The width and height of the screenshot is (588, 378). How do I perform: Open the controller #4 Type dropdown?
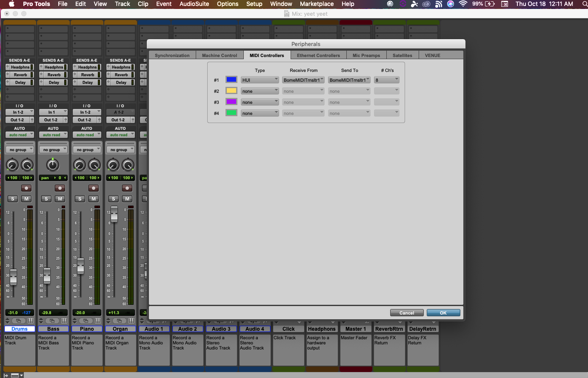point(260,113)
